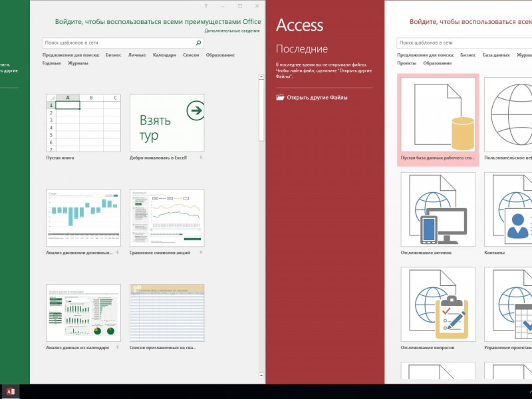The width and height of the screenshot is (532, 399).
Task: Pin the Сравнение символов акций template
Action: pos(201,253)
